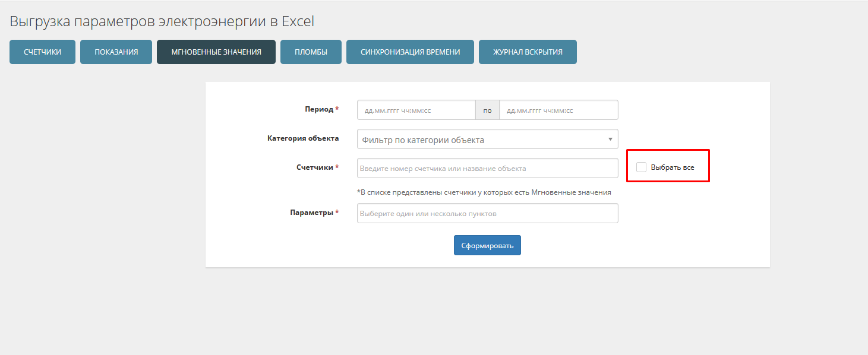Go to the ПЛОМБЫ tab
Viewport: 868px width, 355px height.
pyautogui.click(x=311, y=52)
